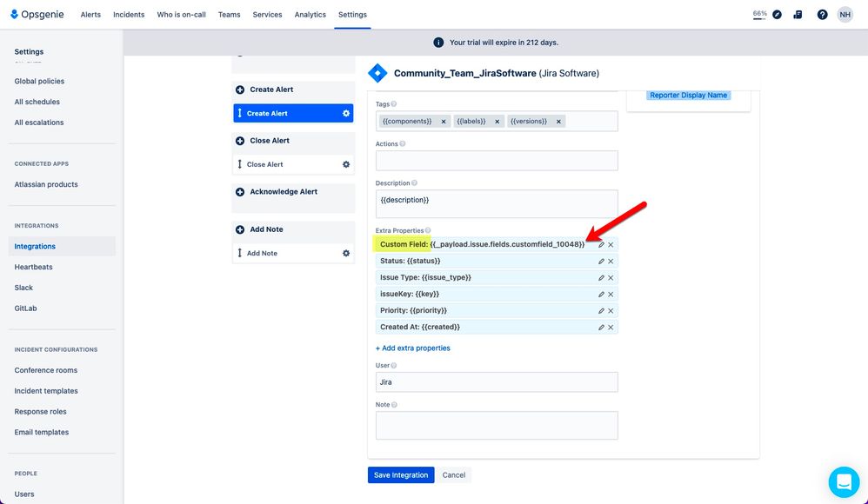
Task: Click Save Integration button
Action: [x=401, y=475]
